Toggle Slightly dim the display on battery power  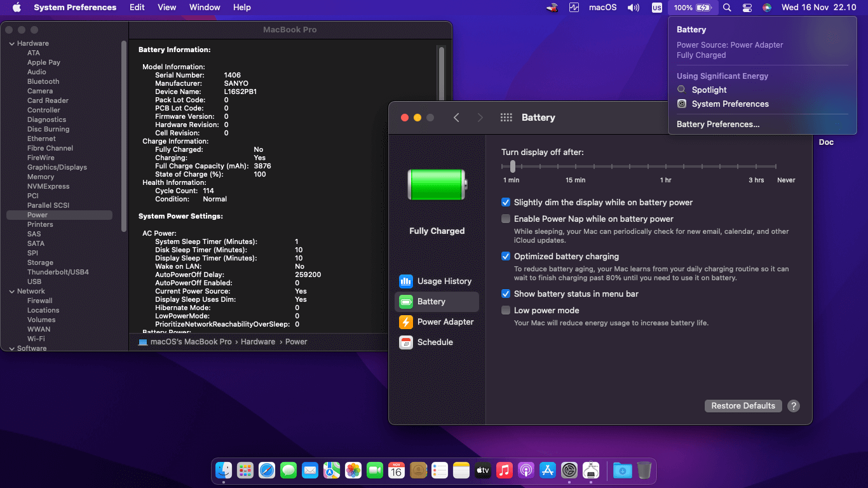point(506,203)
